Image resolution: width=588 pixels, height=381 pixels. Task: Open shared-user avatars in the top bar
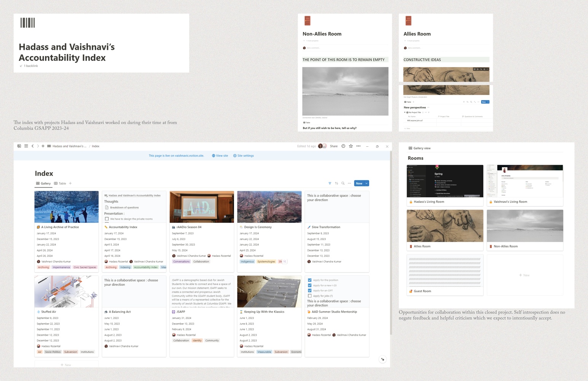(x=322, y=146)
